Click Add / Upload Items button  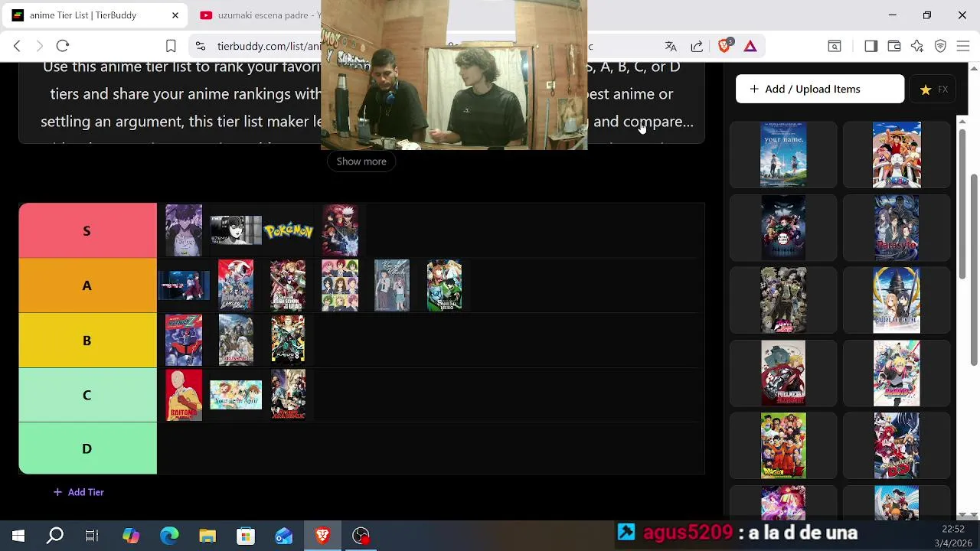(819, 89)
